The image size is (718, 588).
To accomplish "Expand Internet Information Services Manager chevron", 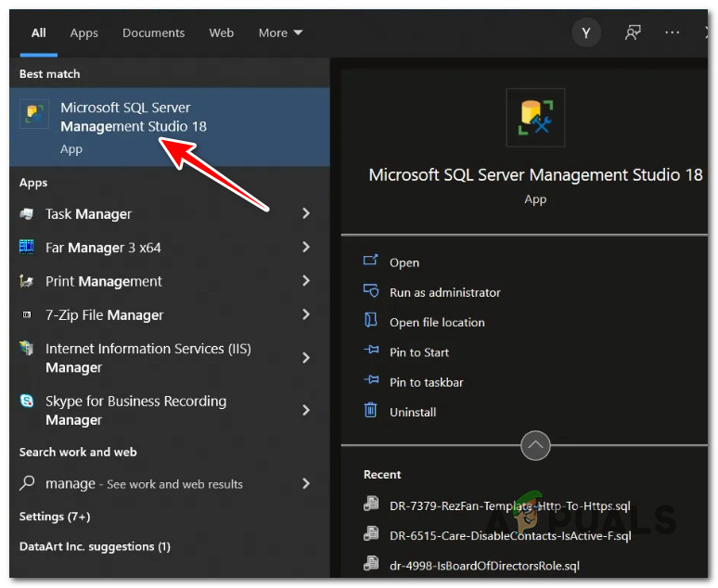I will pos(306,358).
